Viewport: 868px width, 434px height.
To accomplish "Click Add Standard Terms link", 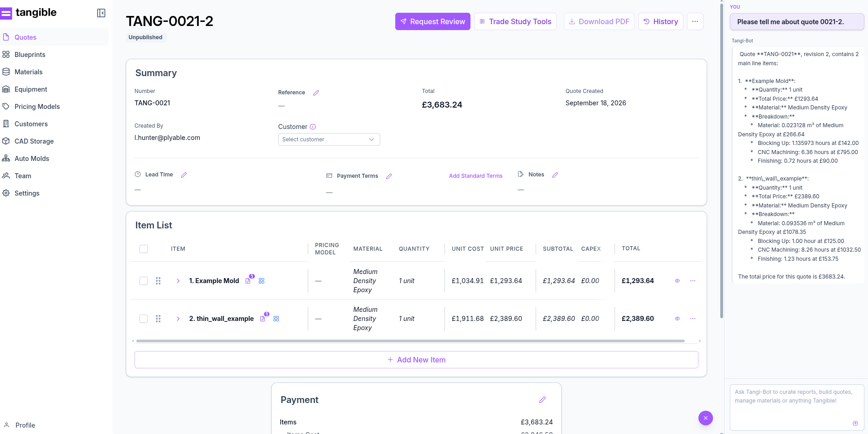I will (x=475, y=176).
